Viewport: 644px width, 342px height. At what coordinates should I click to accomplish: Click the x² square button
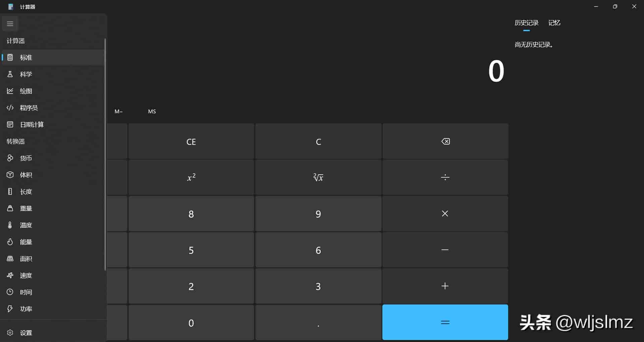(x=191, y=177)
